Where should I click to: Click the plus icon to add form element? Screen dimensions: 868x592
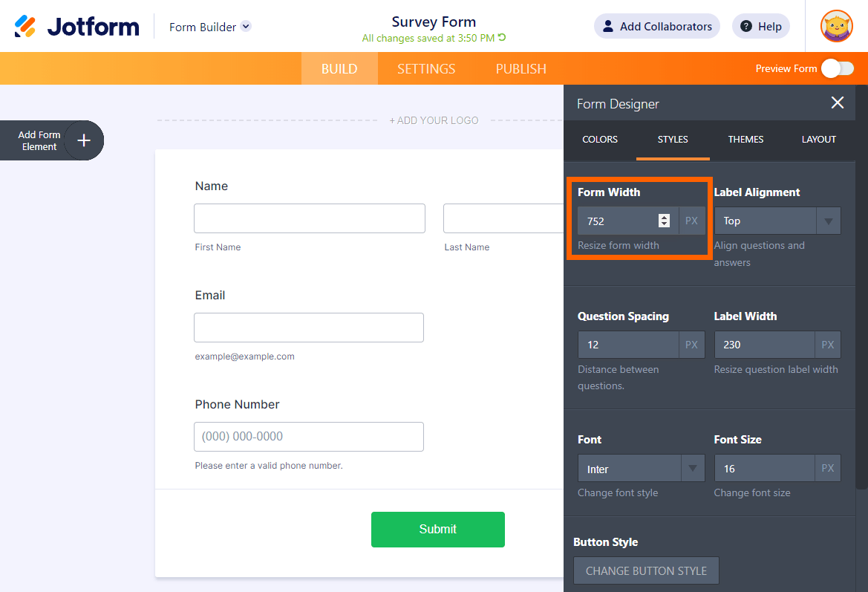click(84, 140)
